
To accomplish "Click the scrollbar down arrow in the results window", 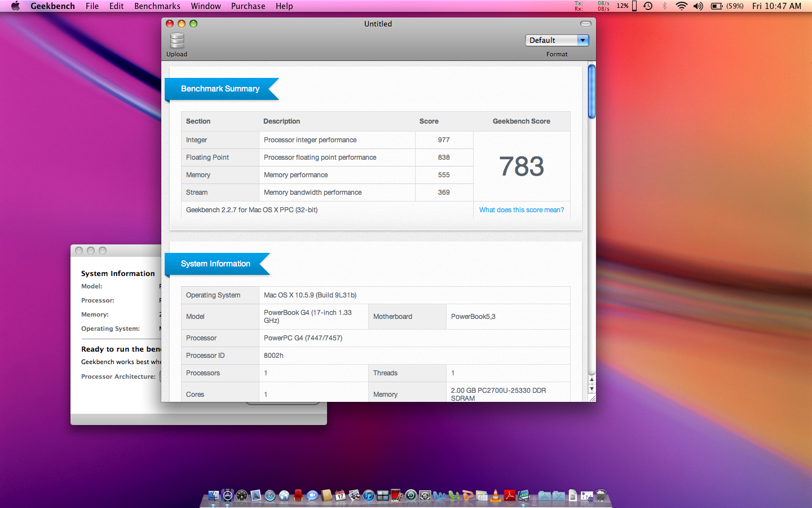I will coord(592,389).
